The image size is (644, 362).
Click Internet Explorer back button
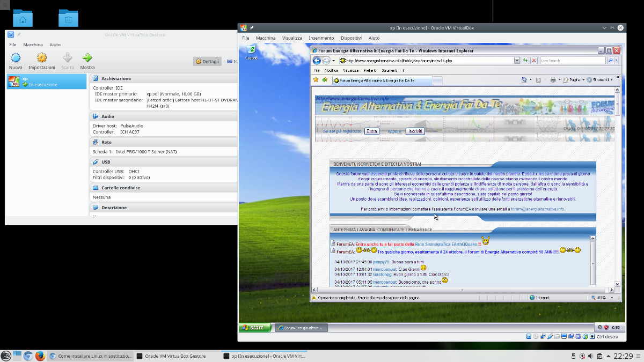(x=317, y=61)
